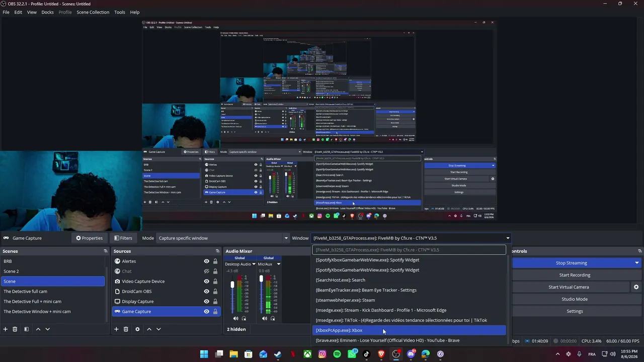Open source Properties button
This screenshot has width=644, height=362.
point(89,238)
